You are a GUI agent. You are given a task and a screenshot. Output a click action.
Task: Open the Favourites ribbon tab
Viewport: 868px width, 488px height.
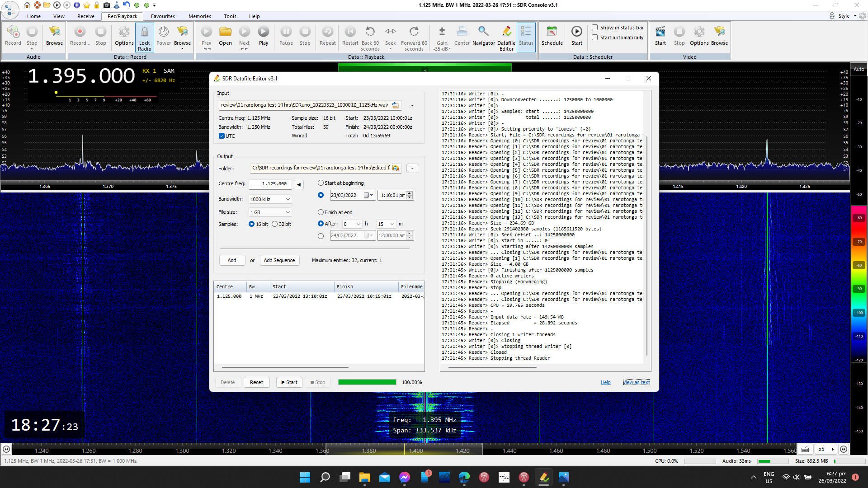163,16
